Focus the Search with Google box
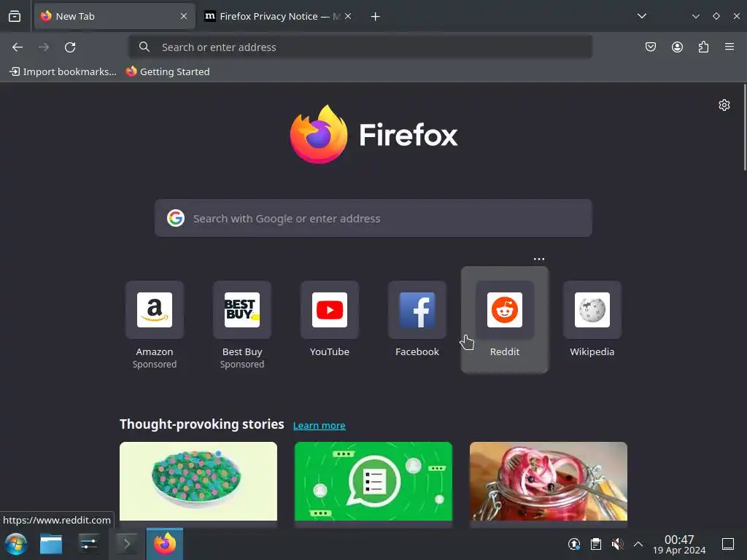Image resolution: width=747 pixels, height=560 pixels. pyautogui.click(x=373, y=218)
